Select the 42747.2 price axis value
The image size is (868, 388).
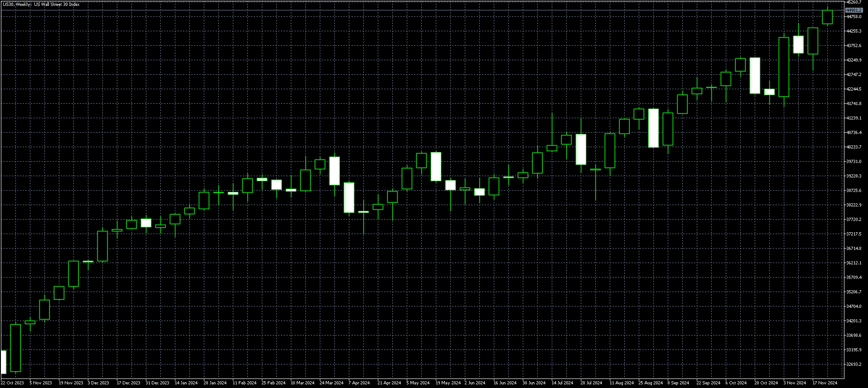854,75
